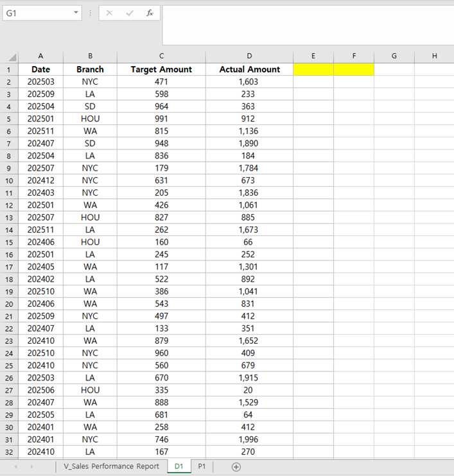Select row 15 header
This screenshot has height=476, width=454.
[x=9, y=242]
